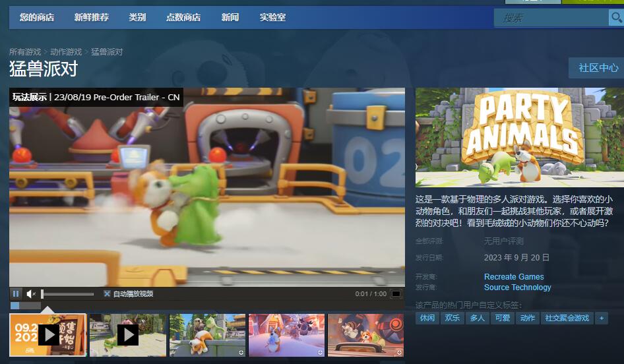Play the first orange trailer thumbnail
The width and height of the screenshot is (624, 364).
click(x=47, y=334)
